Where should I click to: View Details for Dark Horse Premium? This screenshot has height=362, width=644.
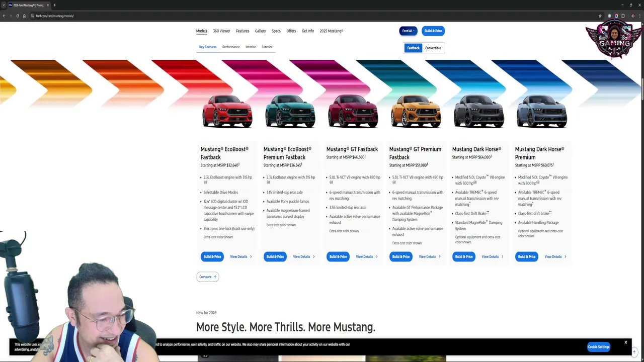[555, 257]
